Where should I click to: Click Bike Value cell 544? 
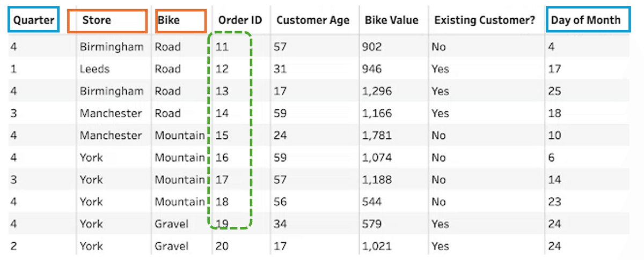371,202
